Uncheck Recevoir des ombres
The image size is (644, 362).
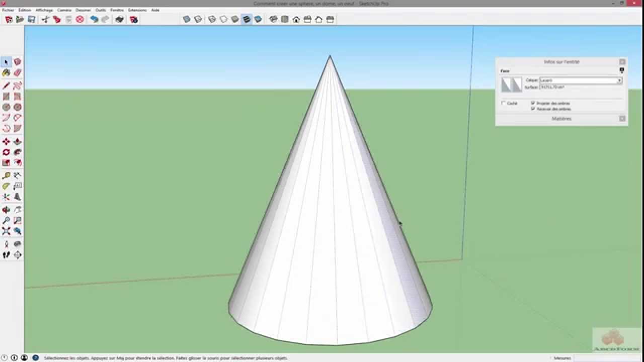click(533, 109)
